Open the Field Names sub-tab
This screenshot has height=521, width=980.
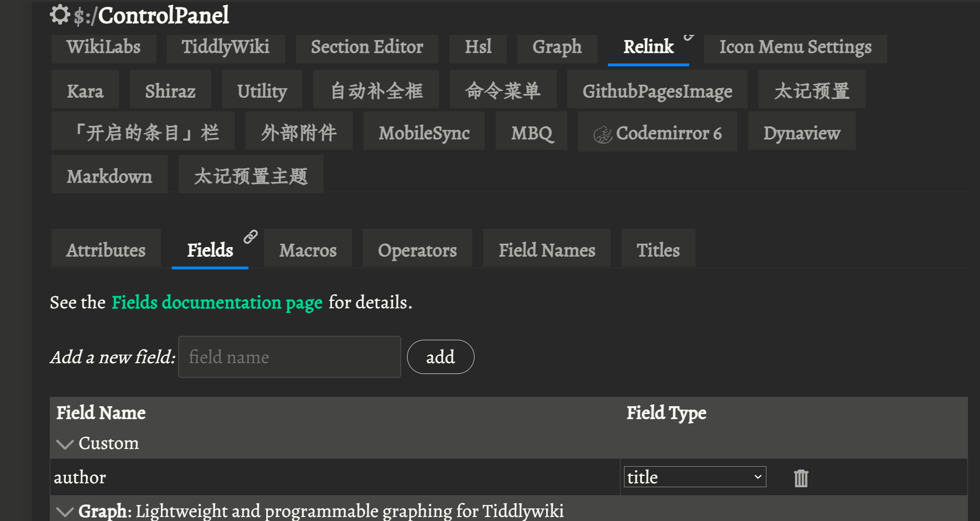point(547,249)
